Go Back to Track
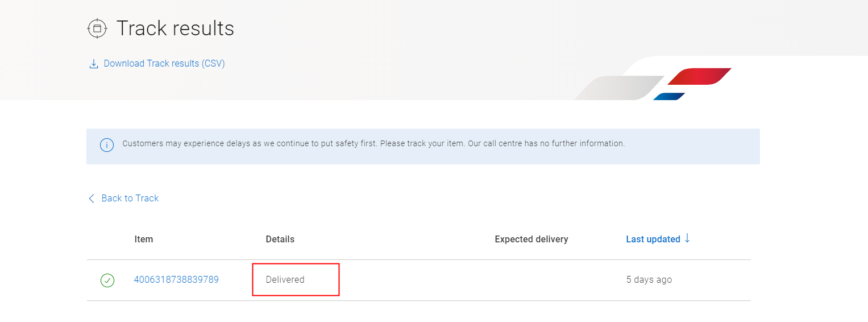Viewport: 868px width, 322px height. tap(130, 199)
